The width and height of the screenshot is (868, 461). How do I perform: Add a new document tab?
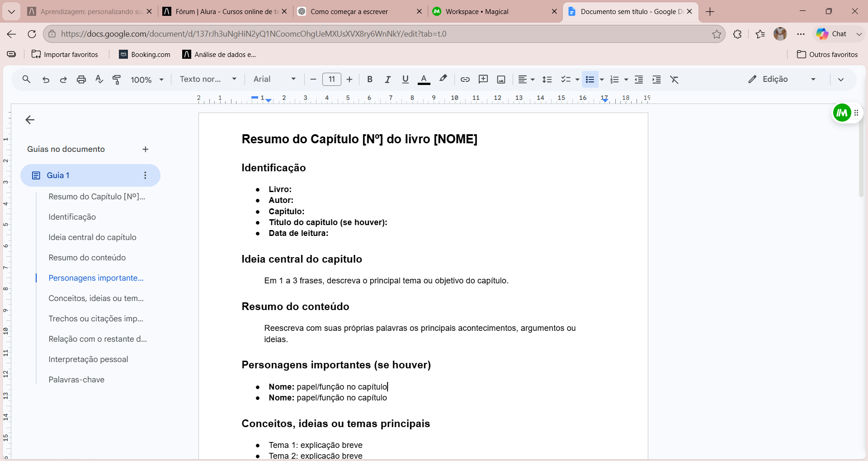145,149
